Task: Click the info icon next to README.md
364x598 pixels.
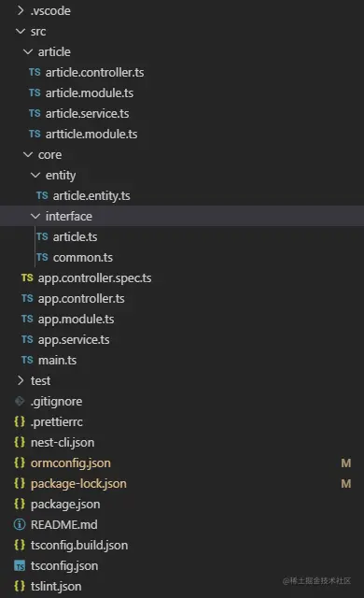Action: pyautogui.click(x=20, y=524)
